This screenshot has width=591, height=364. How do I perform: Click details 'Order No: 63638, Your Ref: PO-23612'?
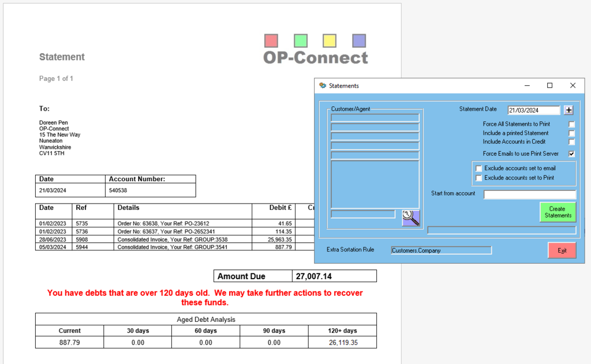click(163, 223)
